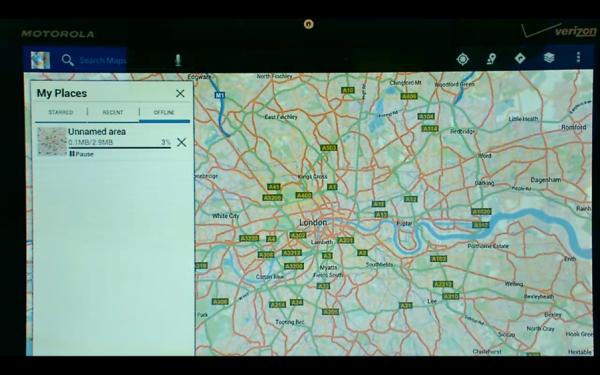Close the My Places panel
The width and height of the screenshot is (600, 375).
180,93
